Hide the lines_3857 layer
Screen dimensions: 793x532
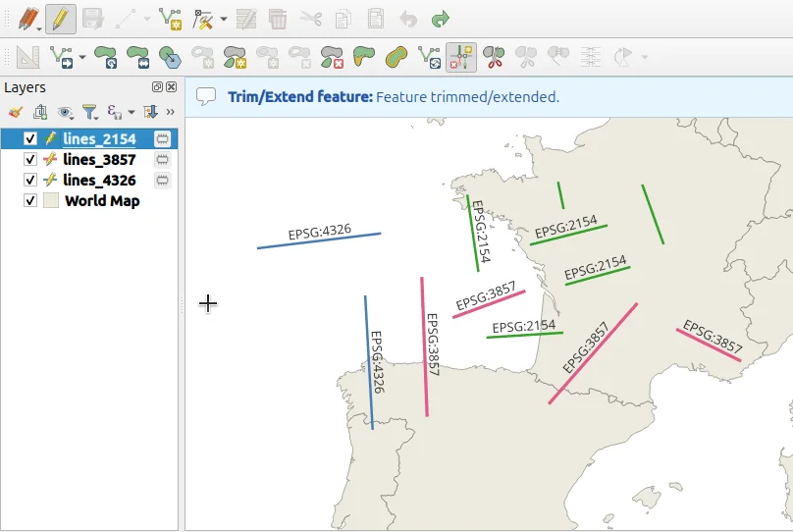[x=30, y=160]
